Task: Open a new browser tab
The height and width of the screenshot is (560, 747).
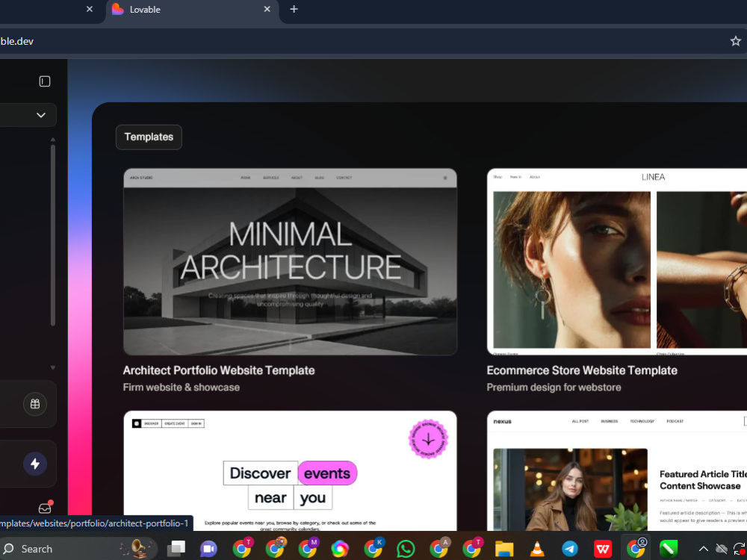Action: pos(294,9)
